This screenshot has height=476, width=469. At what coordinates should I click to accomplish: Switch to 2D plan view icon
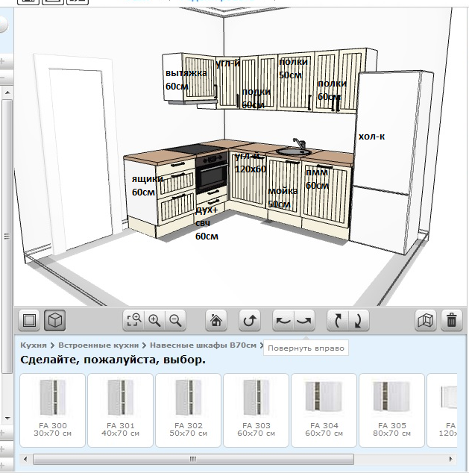coord(29,320)
